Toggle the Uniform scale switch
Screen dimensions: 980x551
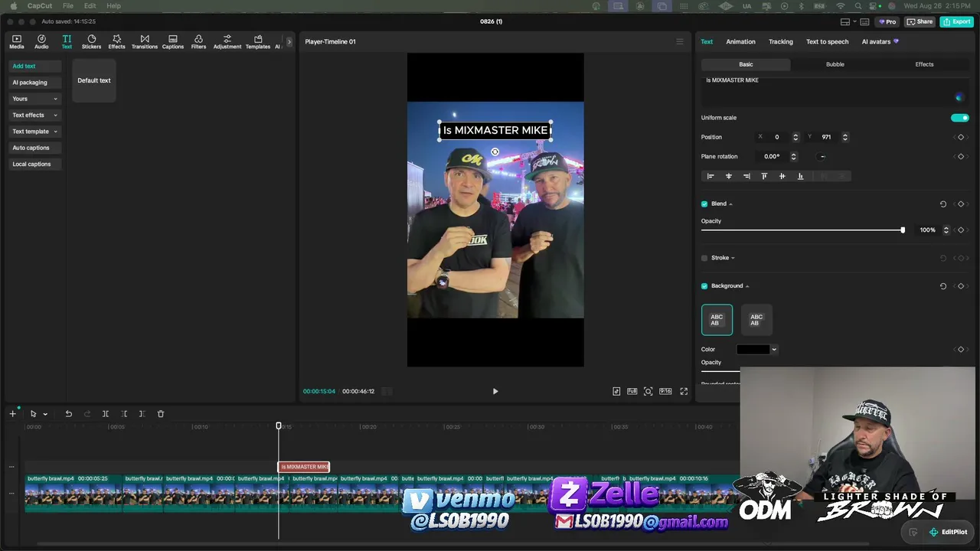click(x=960, y=118)
